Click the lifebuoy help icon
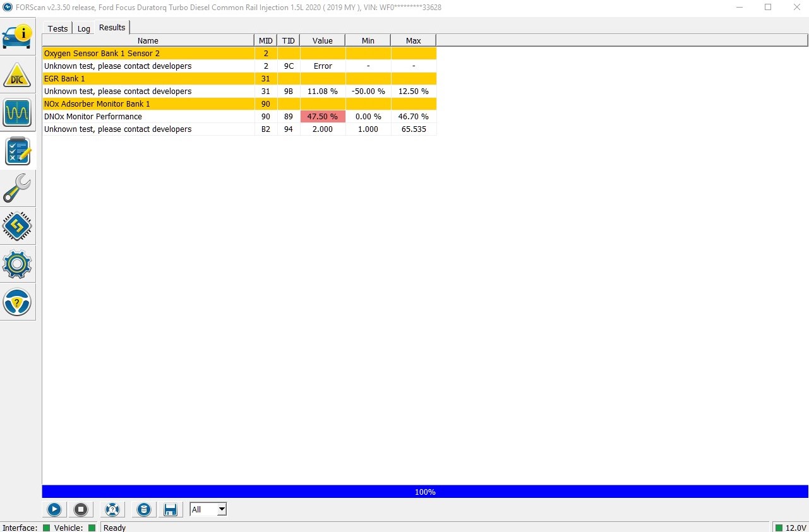 tap(112, 509)
